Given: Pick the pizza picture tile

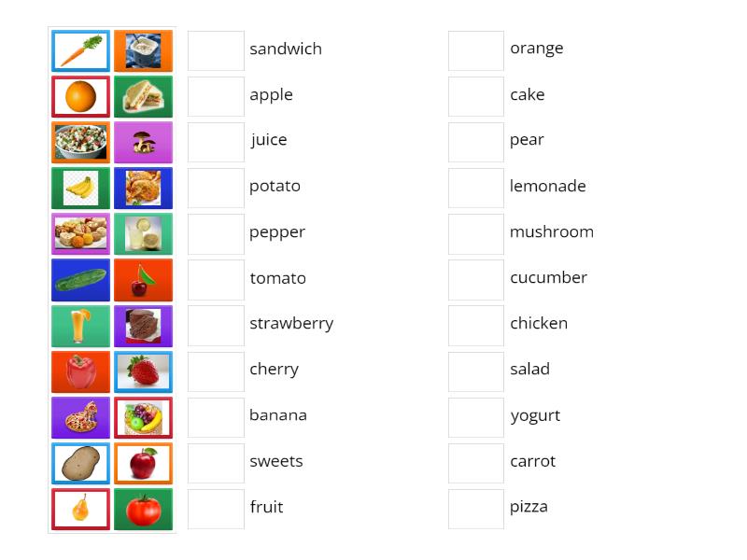Looking at the screenshot, I should 80,417.
